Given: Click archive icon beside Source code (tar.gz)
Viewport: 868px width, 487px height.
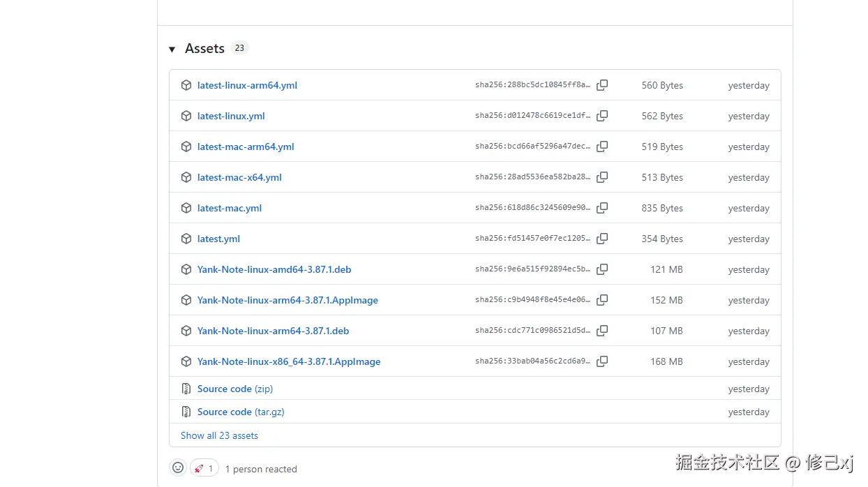Looking at the screenshot, I should click(x=186, y=412).
